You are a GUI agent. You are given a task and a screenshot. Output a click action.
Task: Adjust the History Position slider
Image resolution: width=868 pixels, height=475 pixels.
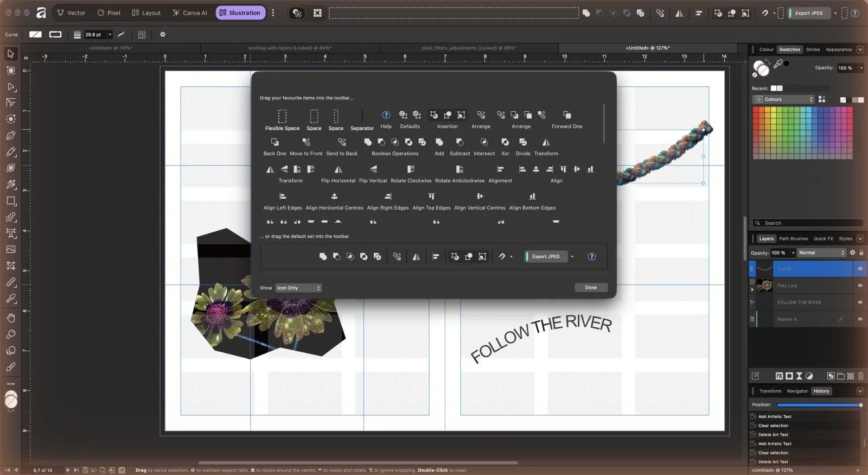[820, 405]
